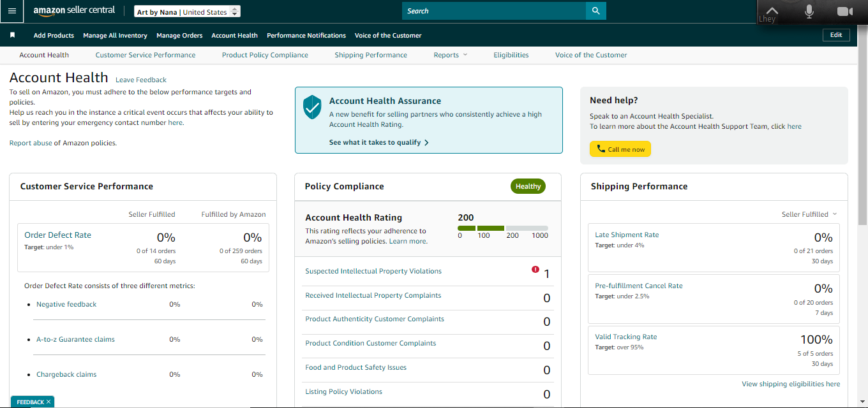Click the Amazon Seller Central logo
The height and width of the screenshot is (408, 868).
pos(75,11)
